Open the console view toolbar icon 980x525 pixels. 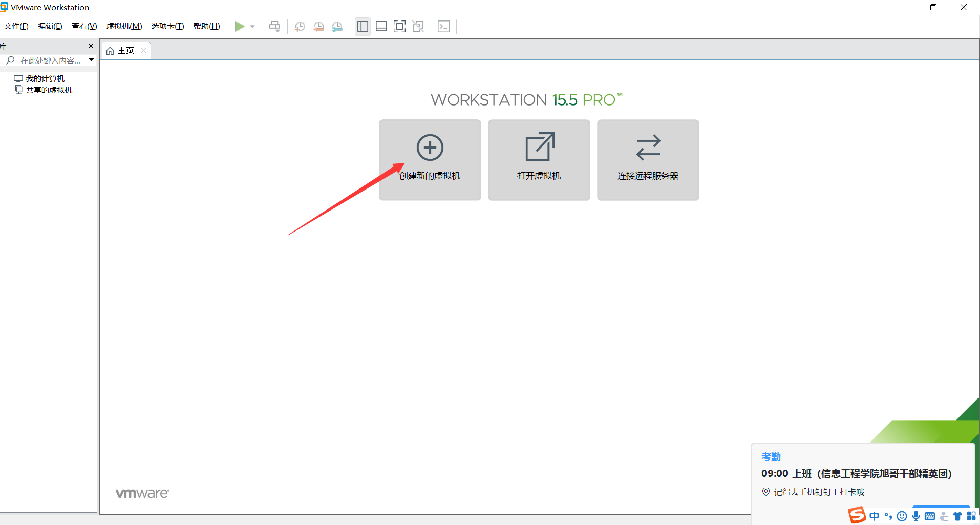click(444, 27)
